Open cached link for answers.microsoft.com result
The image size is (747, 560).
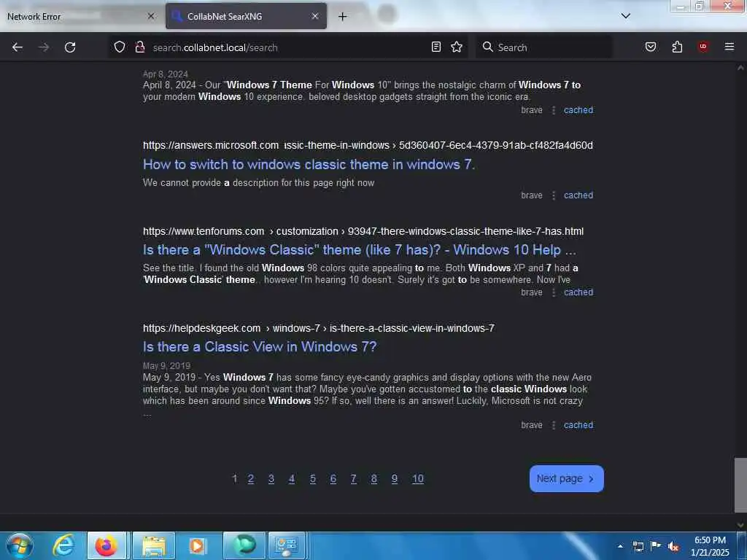(x=578, y=195)
